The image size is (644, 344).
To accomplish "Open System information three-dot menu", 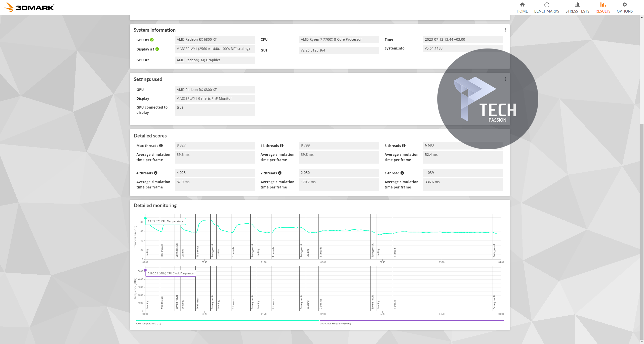I will 505,30.
